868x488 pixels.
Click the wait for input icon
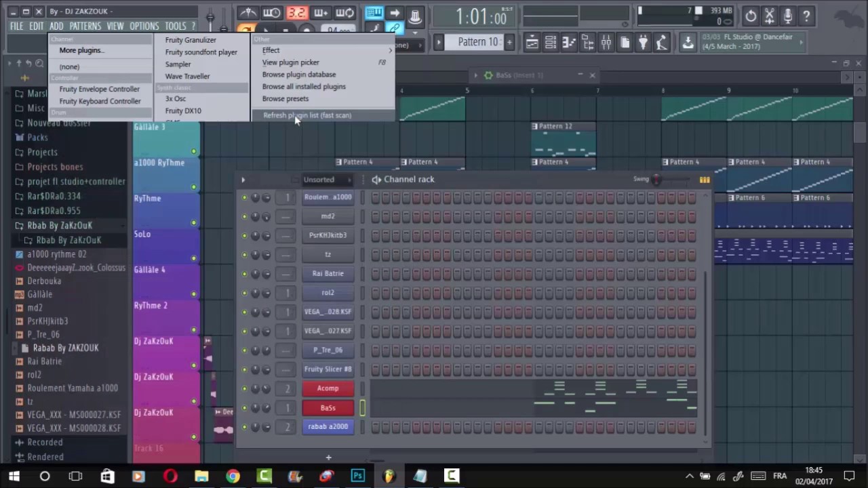[272, 13]
